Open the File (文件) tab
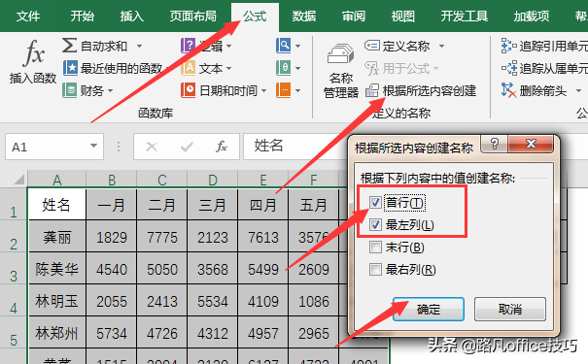 tap(28, 17)
